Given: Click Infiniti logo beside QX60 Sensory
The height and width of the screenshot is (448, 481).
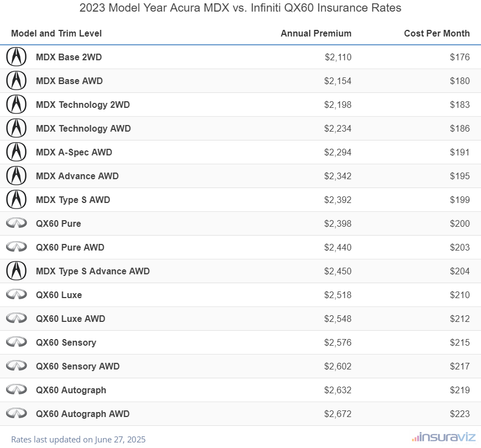Looking at the screenshot, I should pyautogui.click(x=17, y=342).
